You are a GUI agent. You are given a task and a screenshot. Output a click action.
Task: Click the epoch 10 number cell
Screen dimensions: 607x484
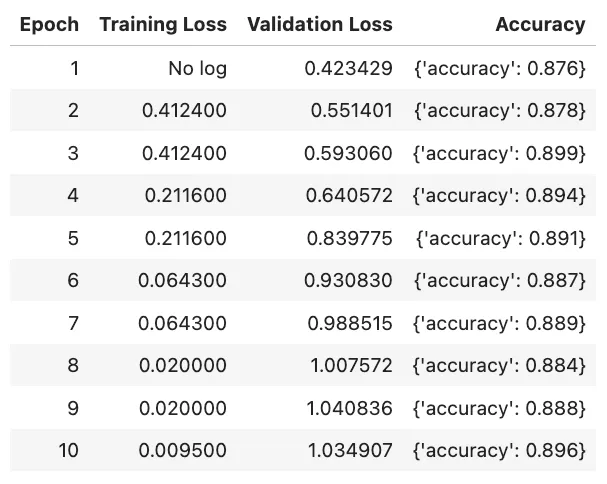coord(67,451)
